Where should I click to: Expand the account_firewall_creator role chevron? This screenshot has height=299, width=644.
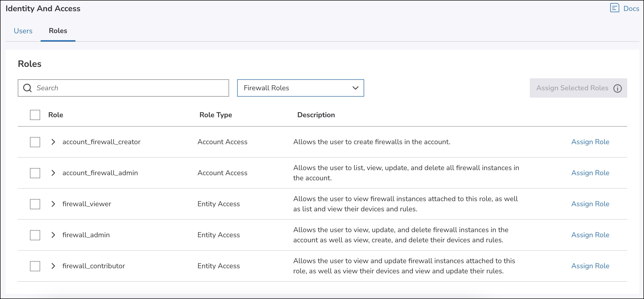pyautogui.click(x=53, y=142)
